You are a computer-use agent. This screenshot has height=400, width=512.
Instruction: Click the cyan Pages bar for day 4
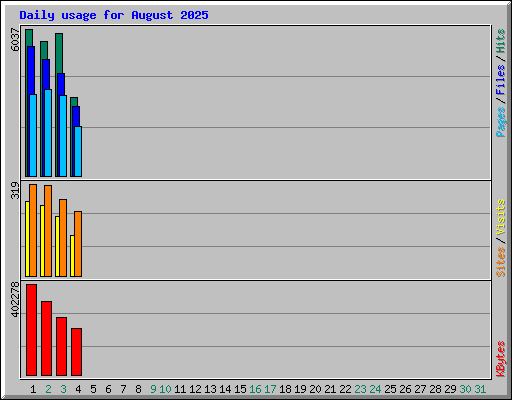coord(78,151)
